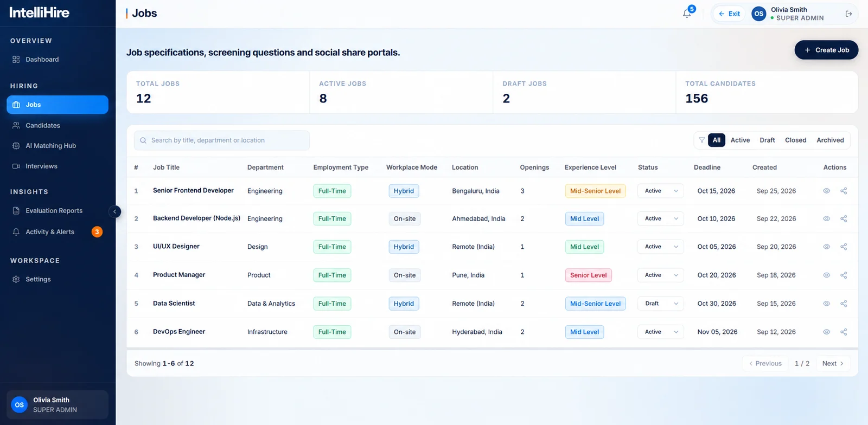Open Draft status dropdown for Data Scientist
The width and height of the screenshot is (868, 425).
[x=661, y=304]
